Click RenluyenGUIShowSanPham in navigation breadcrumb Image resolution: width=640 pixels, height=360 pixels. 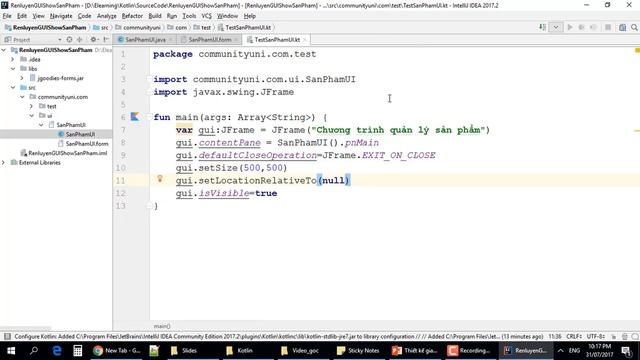pos(49,27)
